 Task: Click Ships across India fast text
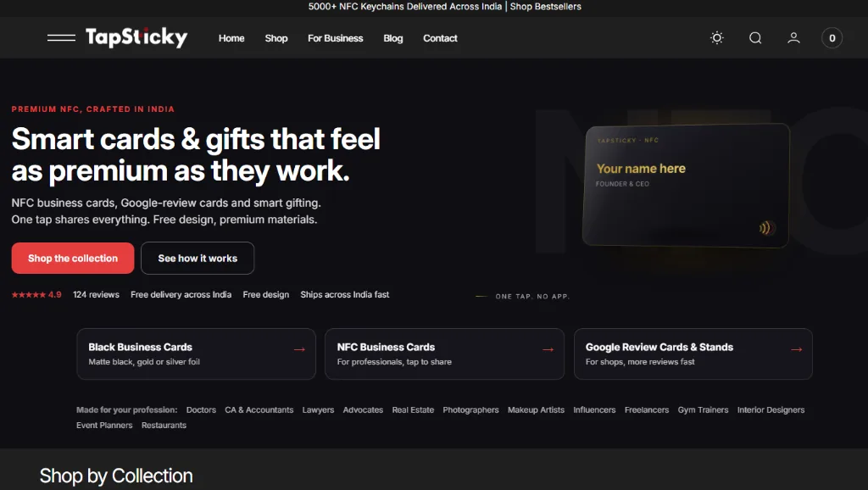click(345, 294)
